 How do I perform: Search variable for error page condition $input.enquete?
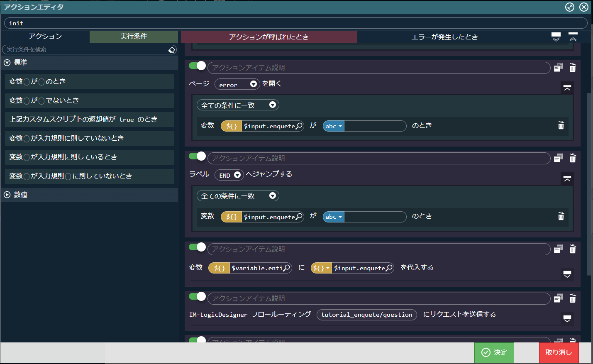click(299, 126)
